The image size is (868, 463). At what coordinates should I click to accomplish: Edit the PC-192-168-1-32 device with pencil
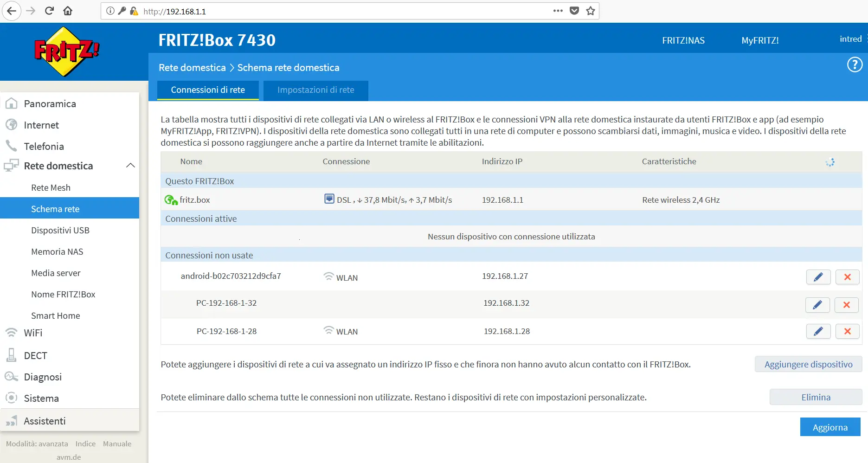point(817,305)
